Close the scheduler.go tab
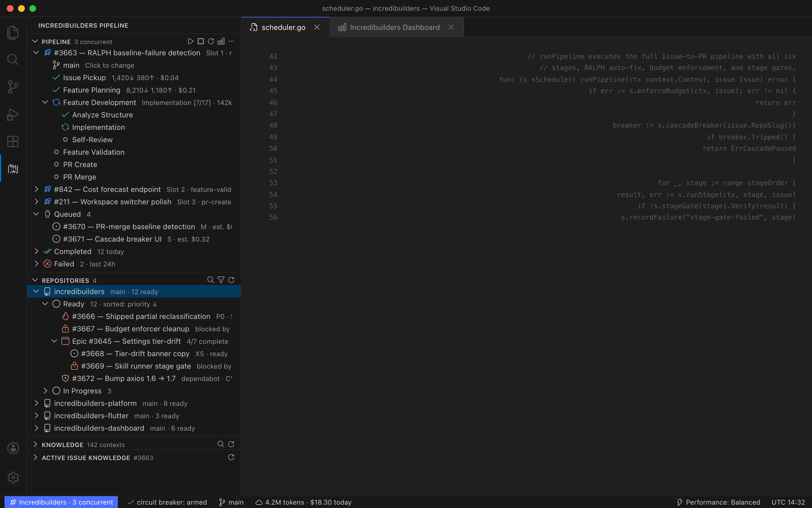This screenshot has height=508, width=812. [x=317, y=27]
